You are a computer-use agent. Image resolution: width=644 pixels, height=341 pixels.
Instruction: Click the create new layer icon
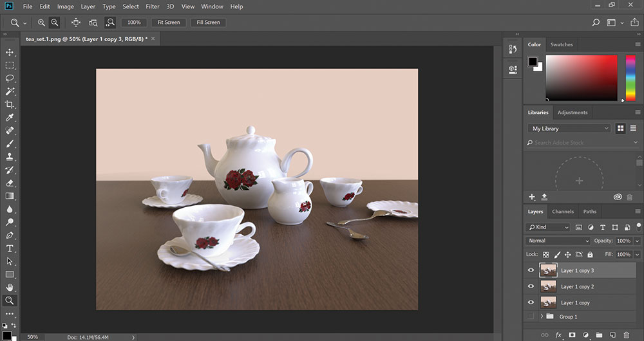coord(612,335)
